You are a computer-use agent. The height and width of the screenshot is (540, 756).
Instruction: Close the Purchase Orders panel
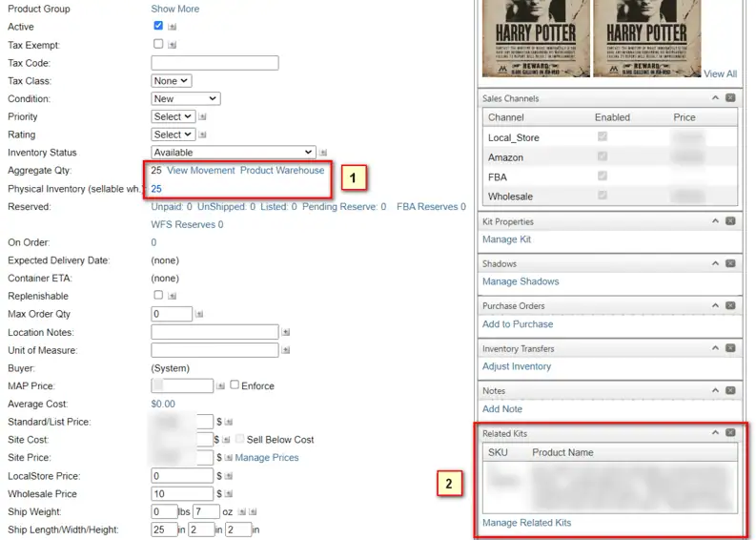[x=730, y=305]
